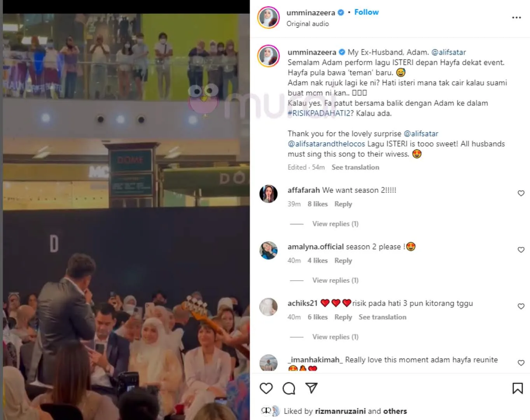The image size is (530, 420).
Task: Like achiks21's comment heart
Action: (x=521, y=306)
